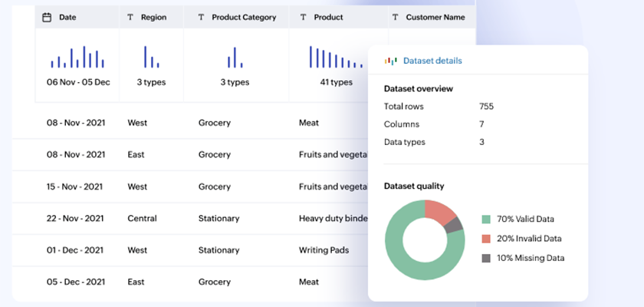Click the gray Missing Data legend swatch
Viewport: 644px width, 307px height.
pyautogui.click(x=486, y=258)
